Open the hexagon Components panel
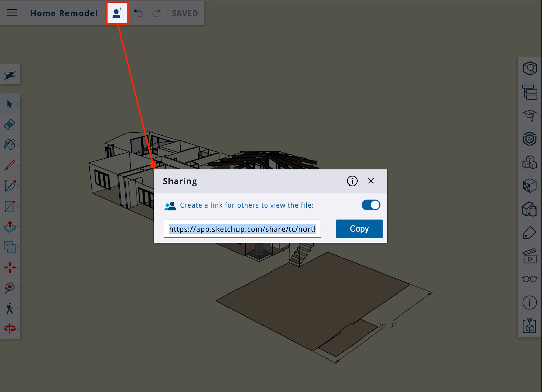Screen dimensions: 542x392 coord(529,139)
